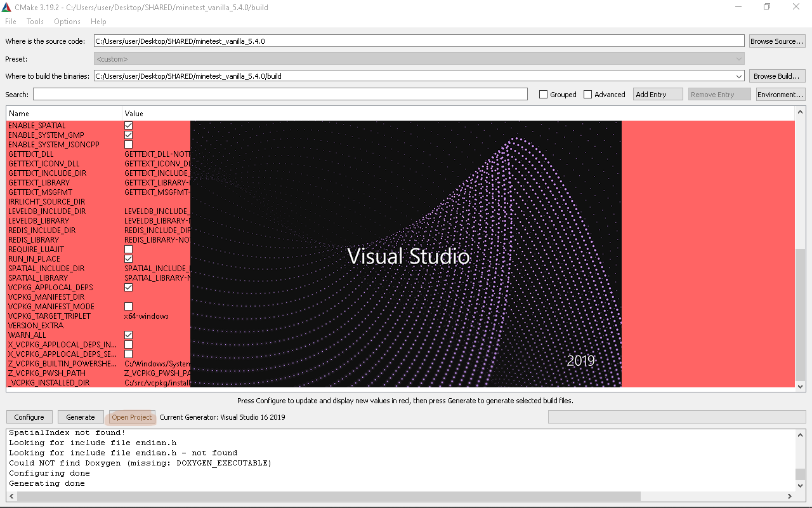Uncheck ENABLE_SPATIAL checkbox
The height and width of the screenshot is (508, 812).
point(128,126)
